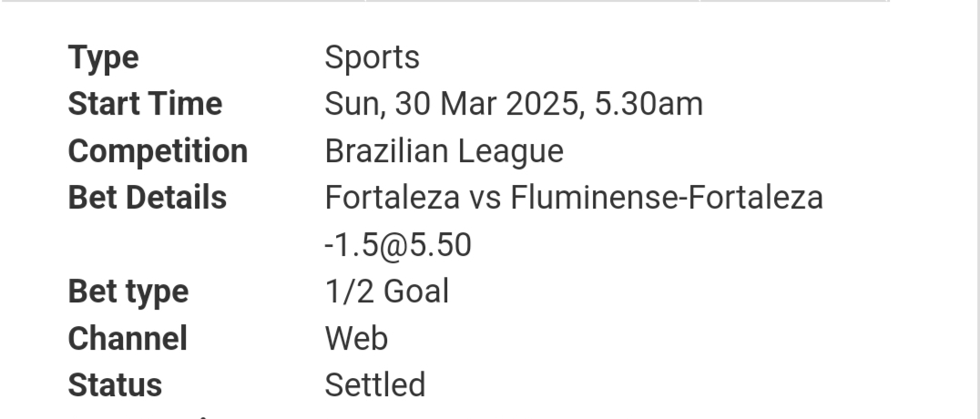Click the 'Bet type' field label
This screenshot has height=419, width=980.
[x=128, y=291]
